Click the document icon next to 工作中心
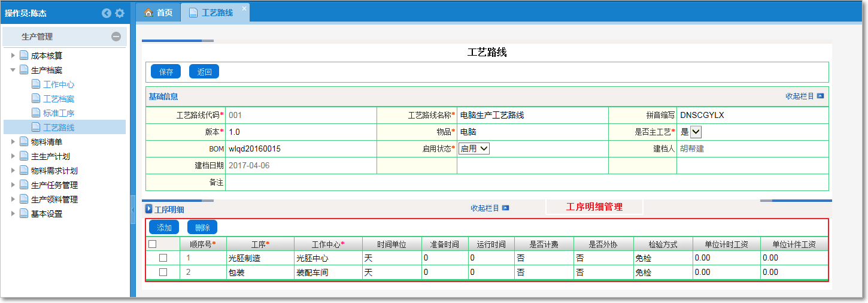 [36, 84]
